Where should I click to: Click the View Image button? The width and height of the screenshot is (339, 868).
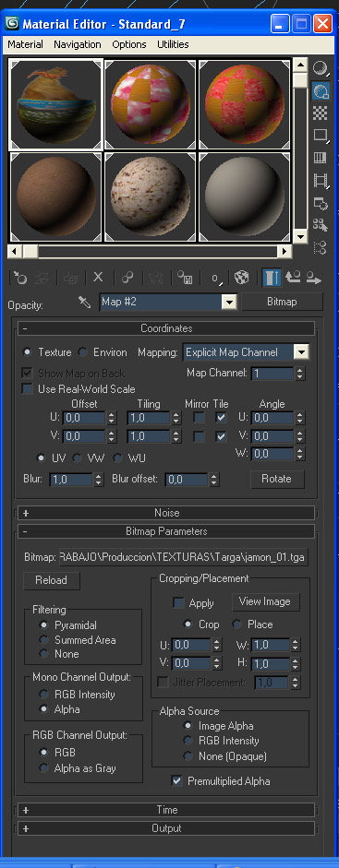coord(265,601)
